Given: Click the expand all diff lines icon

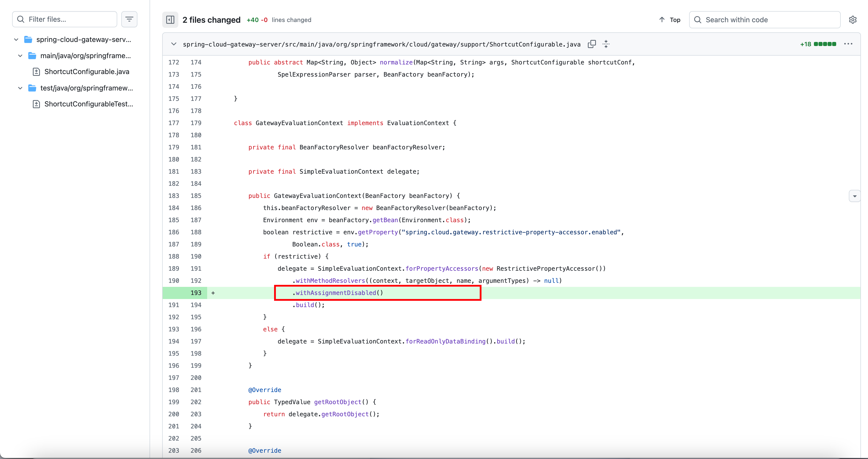Looking at the screenshot, I should (x=606, y=44).
